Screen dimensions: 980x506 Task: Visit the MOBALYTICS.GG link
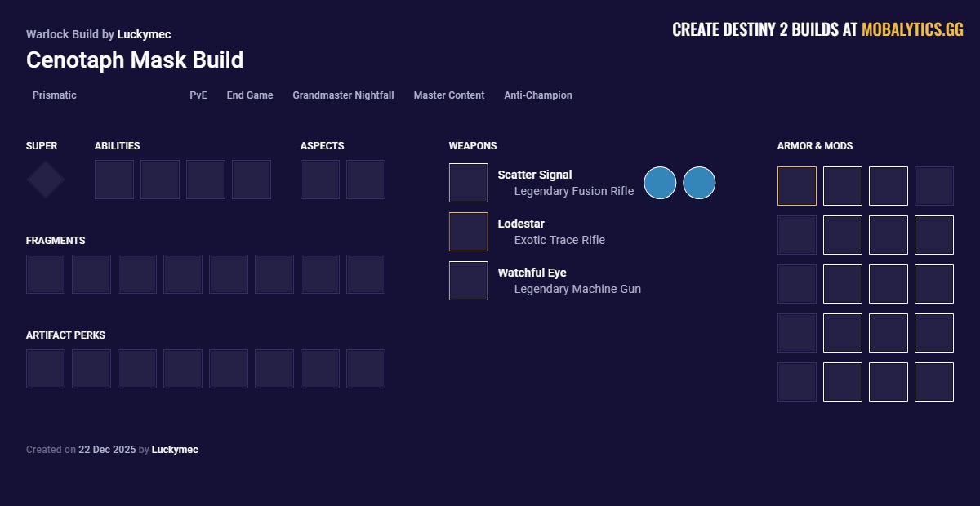(912, 30)
